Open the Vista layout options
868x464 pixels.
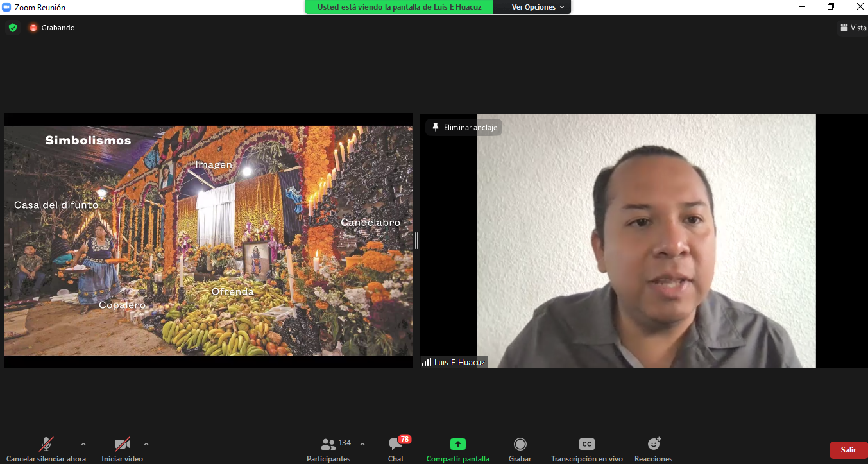point(853,28)
